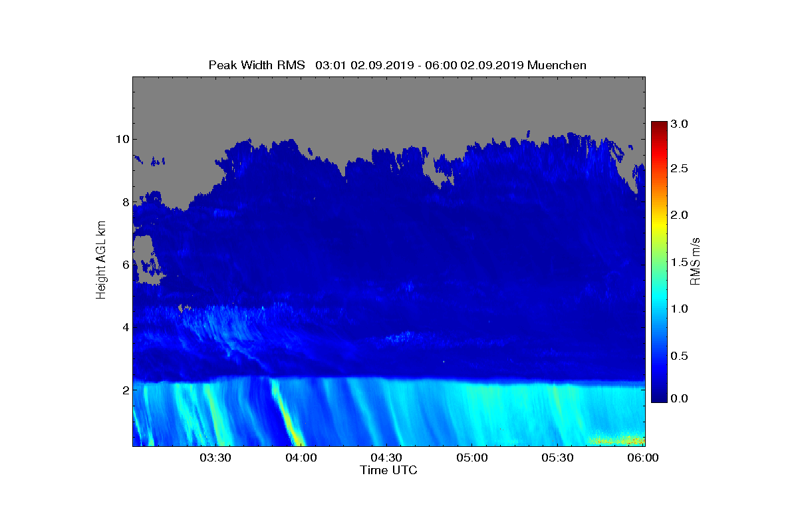Click the height axis label 2
This screenshot has height=532, width=798.
(124, 390)
